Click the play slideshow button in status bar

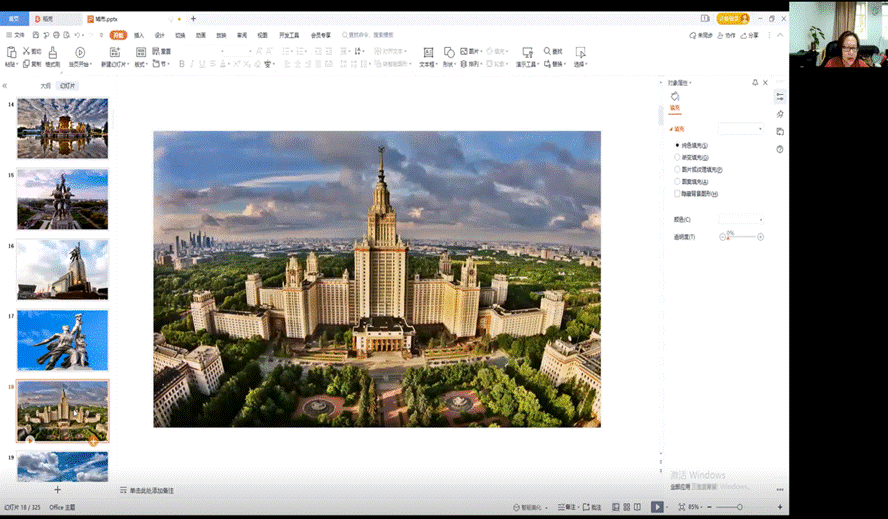(x=657, y=507)
